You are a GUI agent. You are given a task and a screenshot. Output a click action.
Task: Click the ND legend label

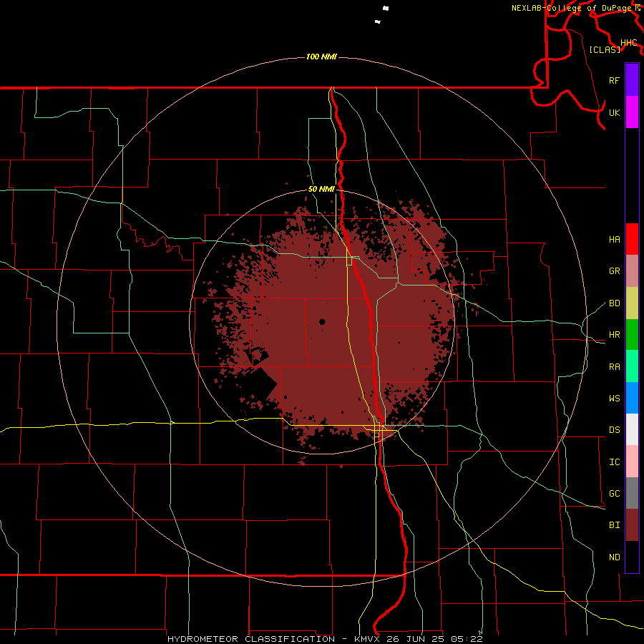pyautogui.click(x=614, y=557)
